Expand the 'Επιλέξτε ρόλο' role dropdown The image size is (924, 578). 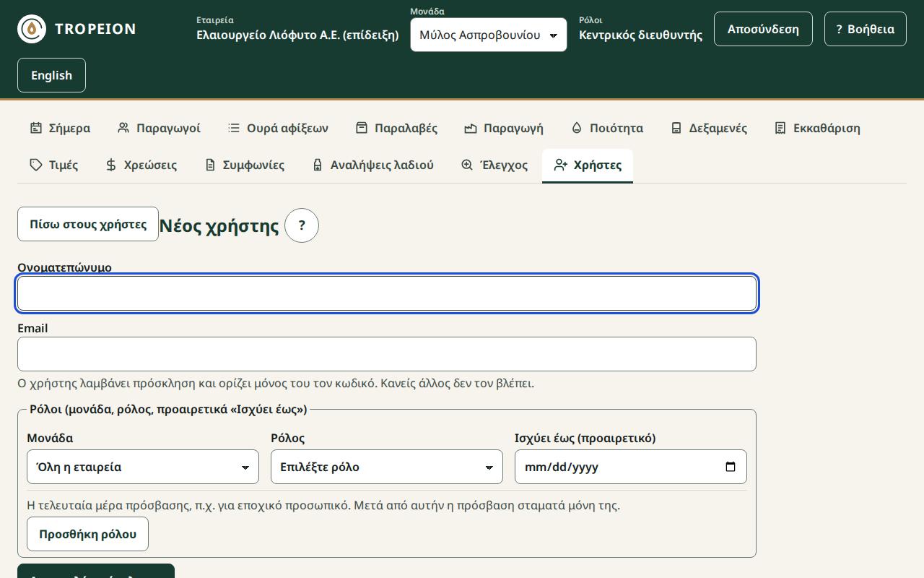[387, 467]
